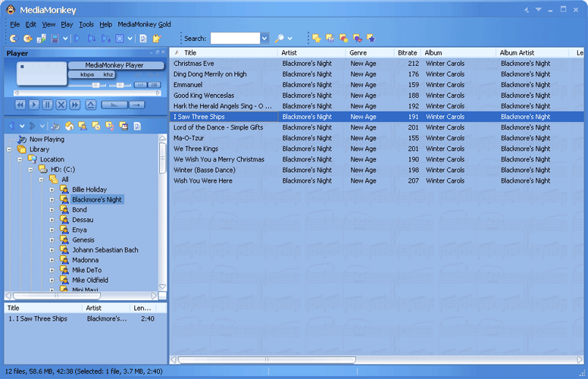Toggle the shuffle button beside the eject button
Image resolution: width=588 pixels, height=379 pixels.
(114, 105)
